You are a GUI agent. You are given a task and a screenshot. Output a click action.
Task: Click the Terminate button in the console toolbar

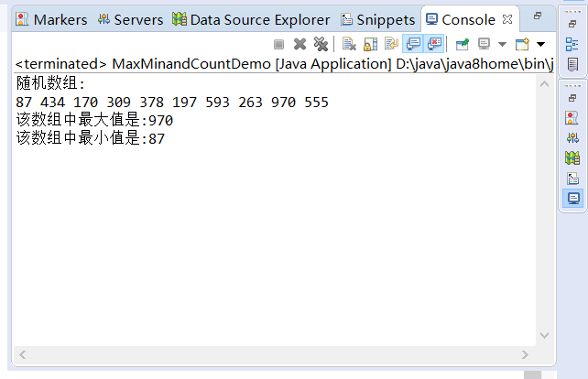pyautogui.click(x=278, y=44)
